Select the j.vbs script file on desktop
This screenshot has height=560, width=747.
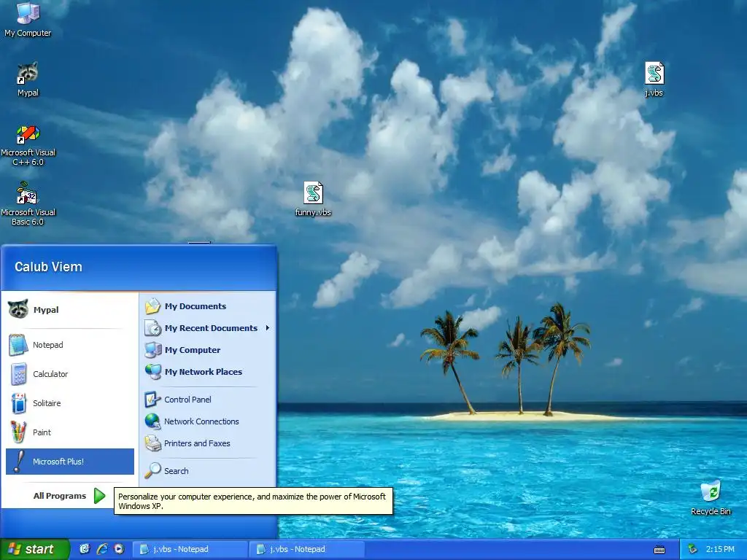[654, 79]
